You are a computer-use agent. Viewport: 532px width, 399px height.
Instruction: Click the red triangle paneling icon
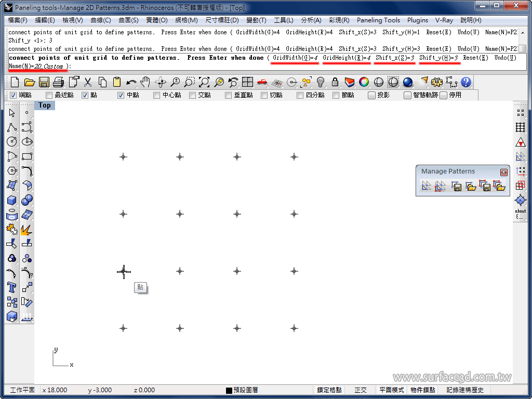coord(521,142)
